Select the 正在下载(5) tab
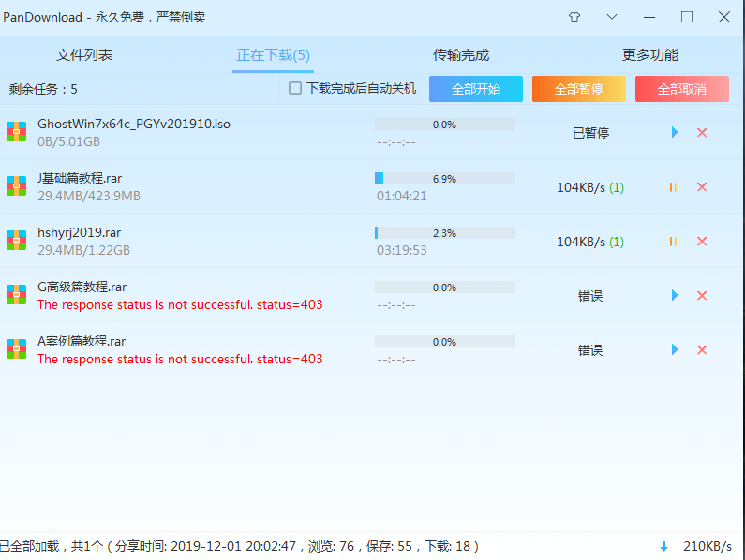The width and height of the screenshot is (745, 560). (274, 55)
